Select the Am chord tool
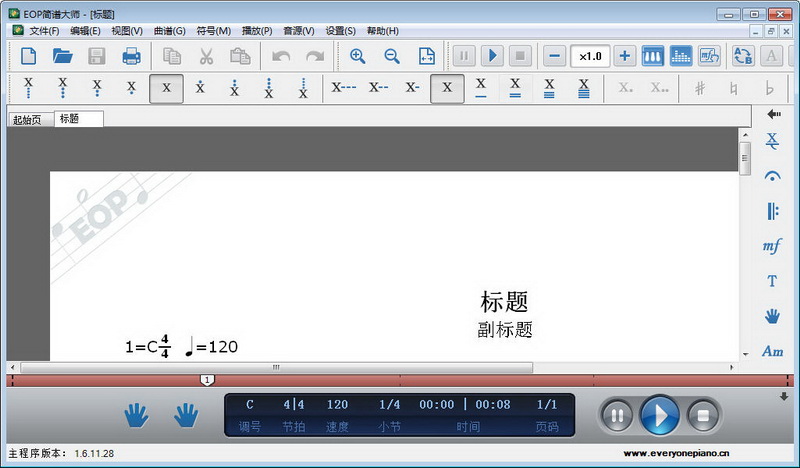The image size is (800, 468). (x=772, y=351)
